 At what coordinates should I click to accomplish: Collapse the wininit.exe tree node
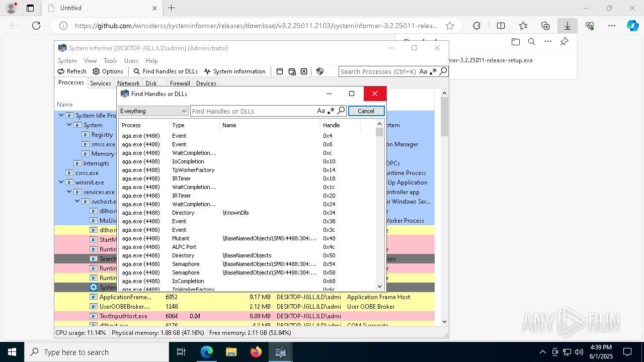point(61,182)
